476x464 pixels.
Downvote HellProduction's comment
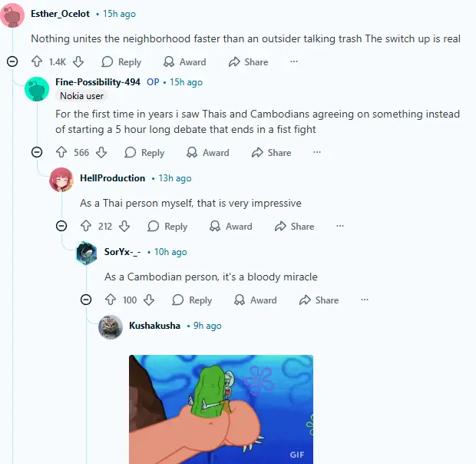pos(124,226)
